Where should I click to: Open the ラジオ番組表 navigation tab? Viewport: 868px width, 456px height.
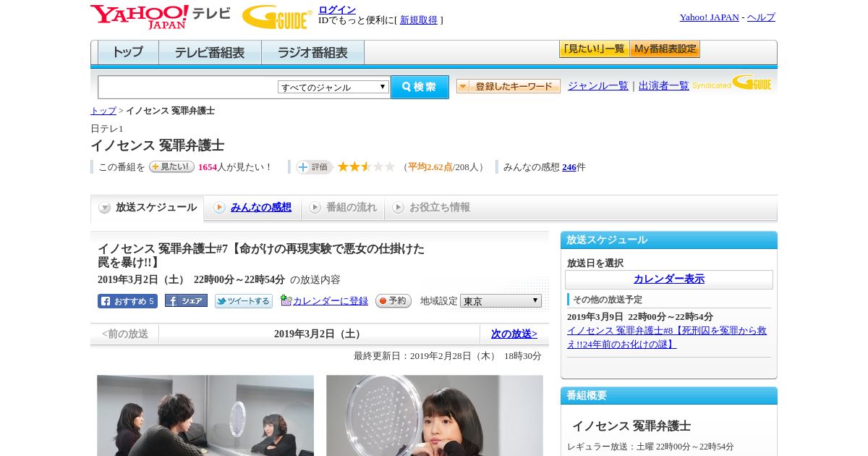click(x=312, y=53)
